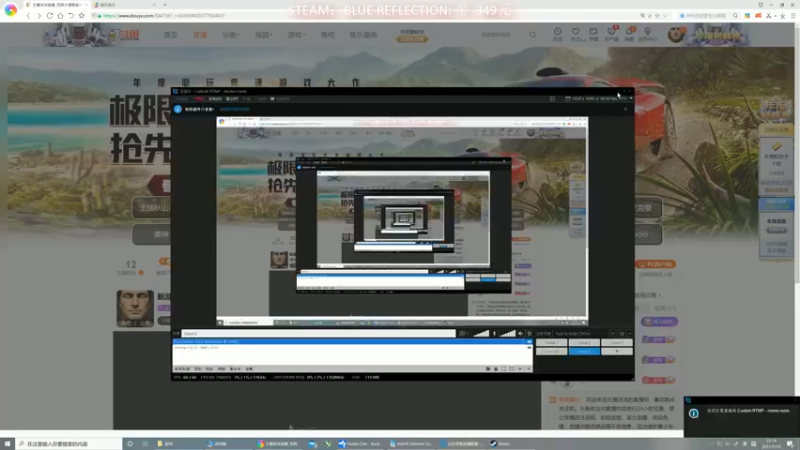Click the browser screenshot scissors icon
This screenshot has width=800, height=450.
coord(770,16)
